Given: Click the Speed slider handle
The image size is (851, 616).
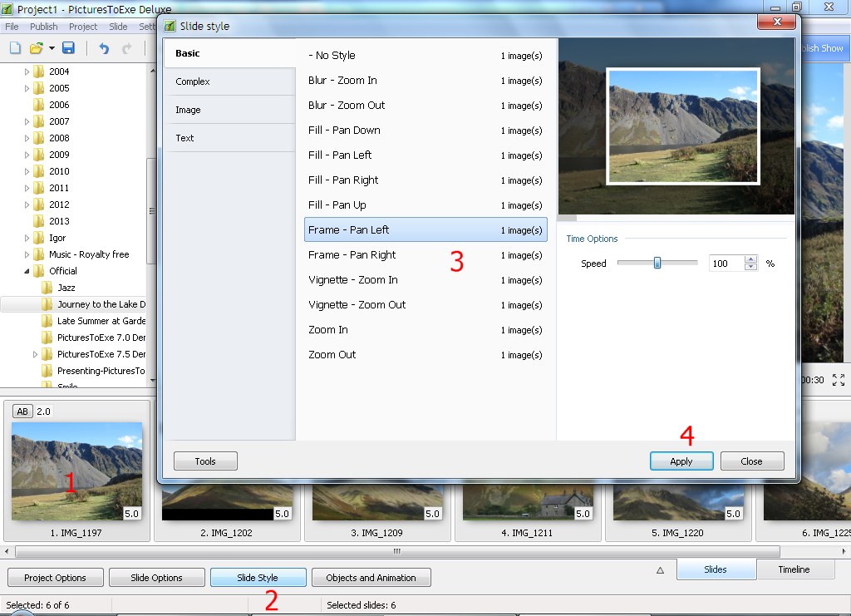Looking at the screenshot, I should pyautogui.click(x=657, y=264).
